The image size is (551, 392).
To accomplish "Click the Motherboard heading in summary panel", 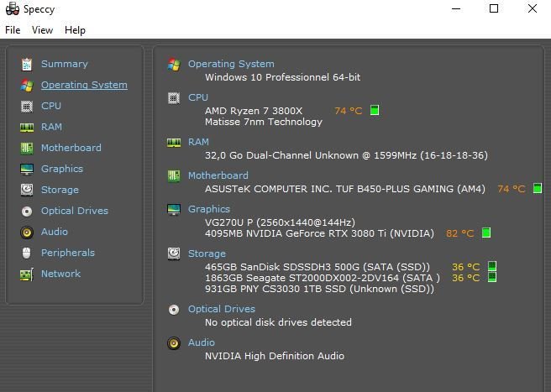I will (218, 175).
